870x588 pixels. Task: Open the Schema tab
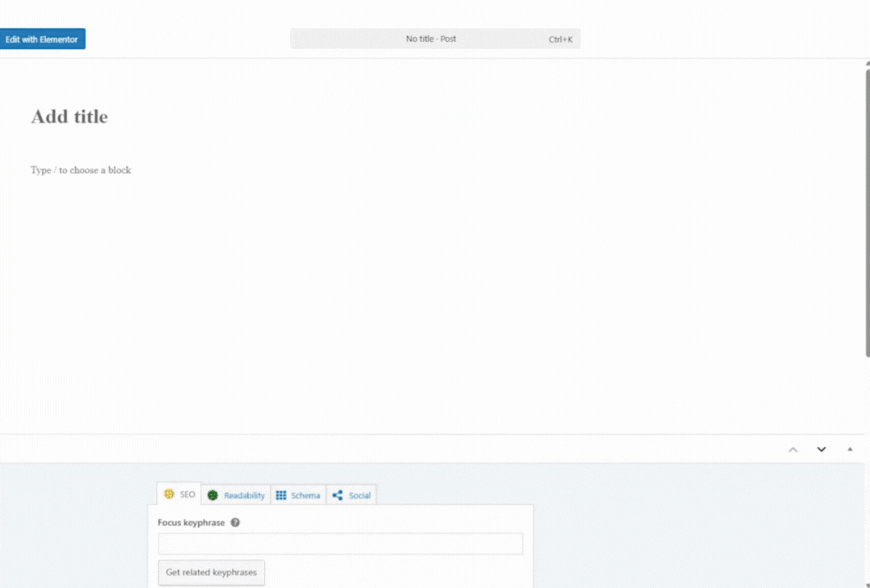[x=298, y=495]
